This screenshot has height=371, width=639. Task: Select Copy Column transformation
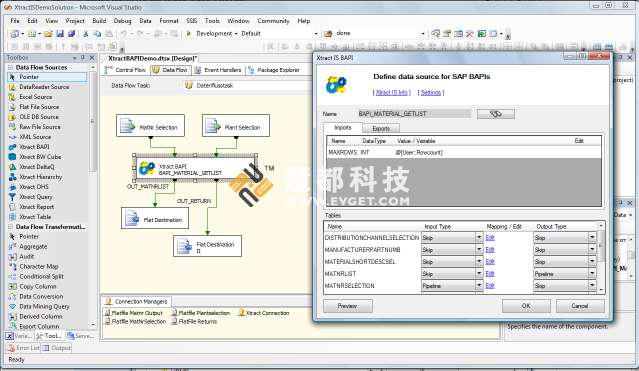(37, 287)
